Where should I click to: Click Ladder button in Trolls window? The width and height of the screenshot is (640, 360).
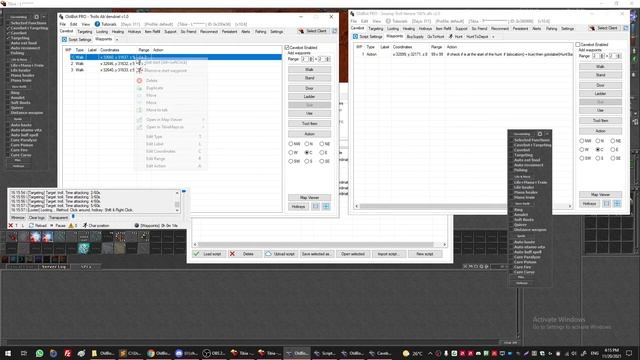(309, 97)
